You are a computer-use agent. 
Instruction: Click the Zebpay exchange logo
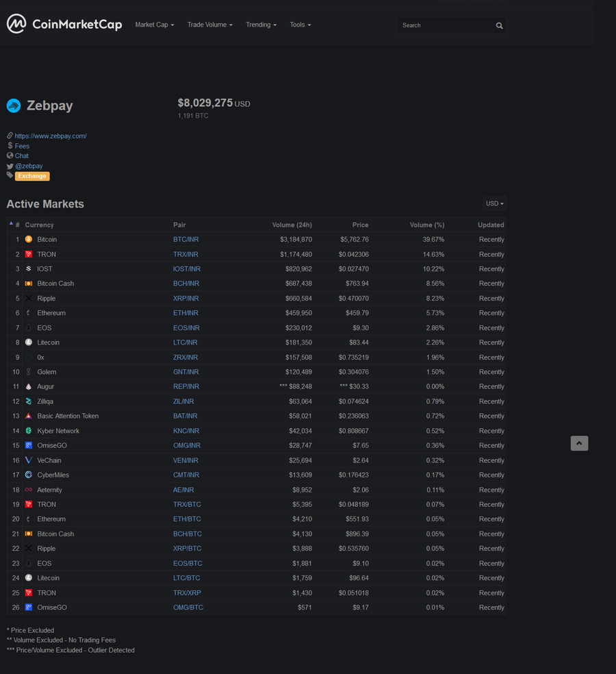14,105
